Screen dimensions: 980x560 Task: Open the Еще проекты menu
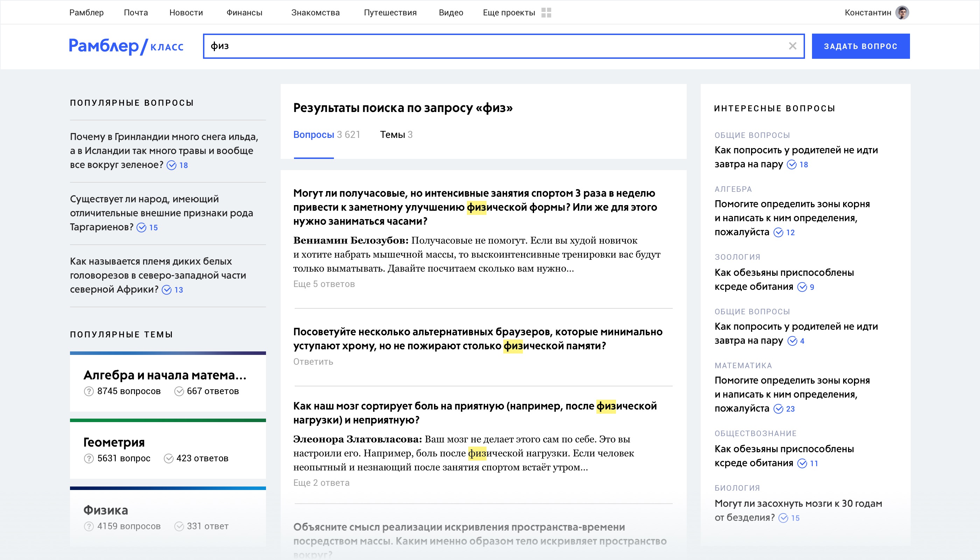click(509, 13)
